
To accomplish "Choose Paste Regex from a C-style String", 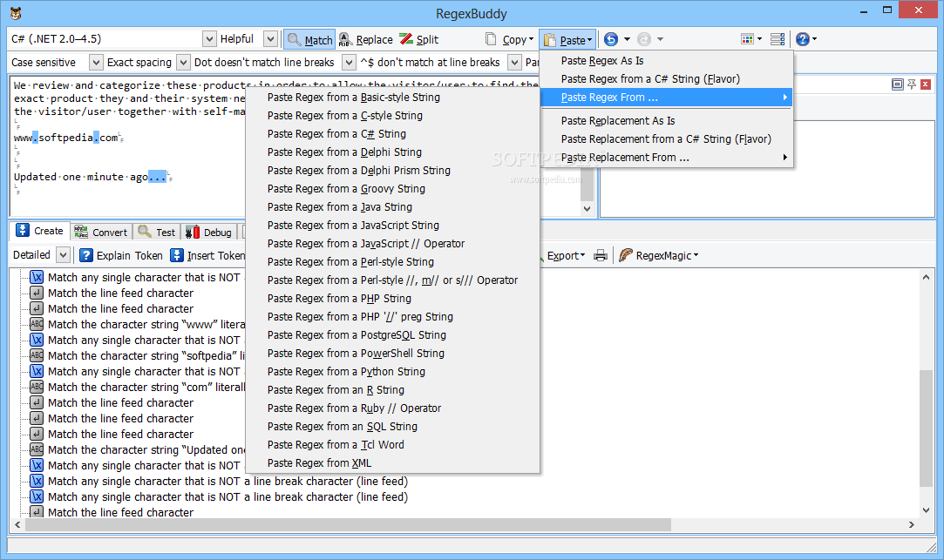I will point(392,116).
